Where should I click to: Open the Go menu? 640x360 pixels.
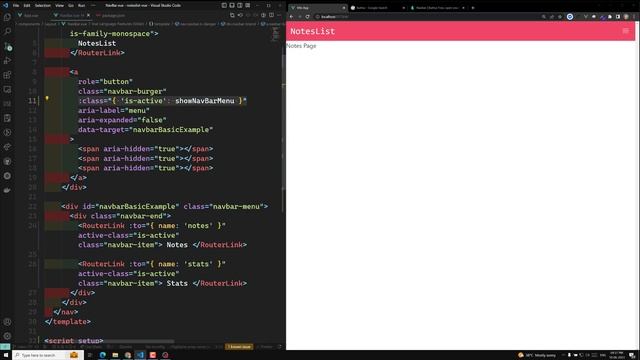tap(71, 5)
